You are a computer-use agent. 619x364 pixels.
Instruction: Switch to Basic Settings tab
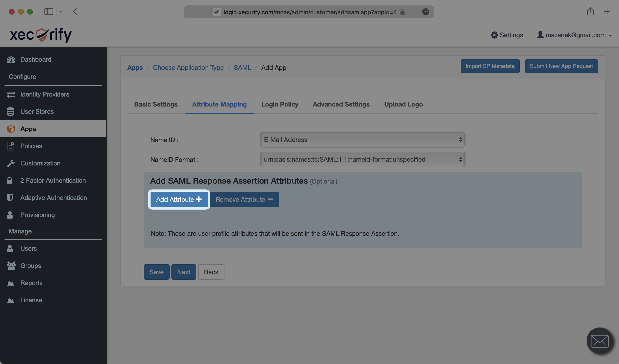[156, 104]
